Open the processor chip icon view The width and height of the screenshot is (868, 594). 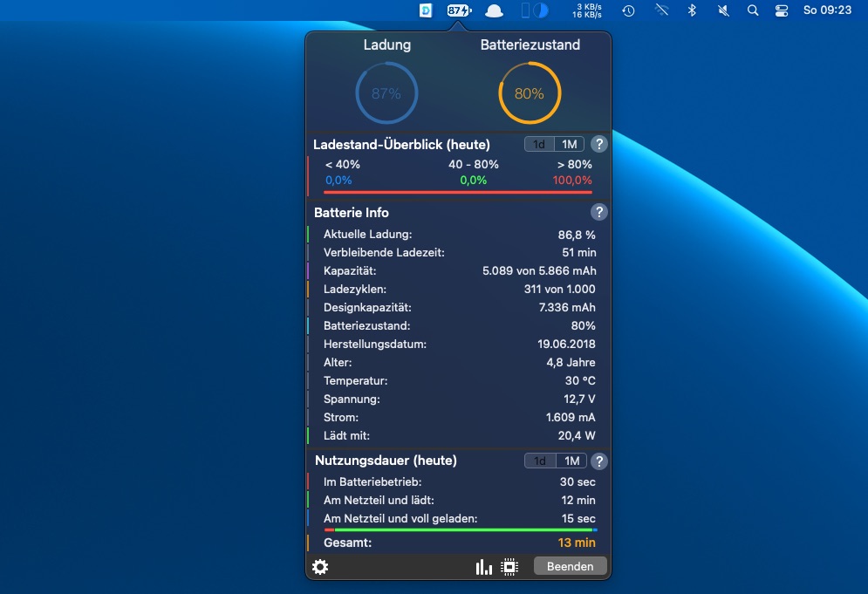pos(509,567)
